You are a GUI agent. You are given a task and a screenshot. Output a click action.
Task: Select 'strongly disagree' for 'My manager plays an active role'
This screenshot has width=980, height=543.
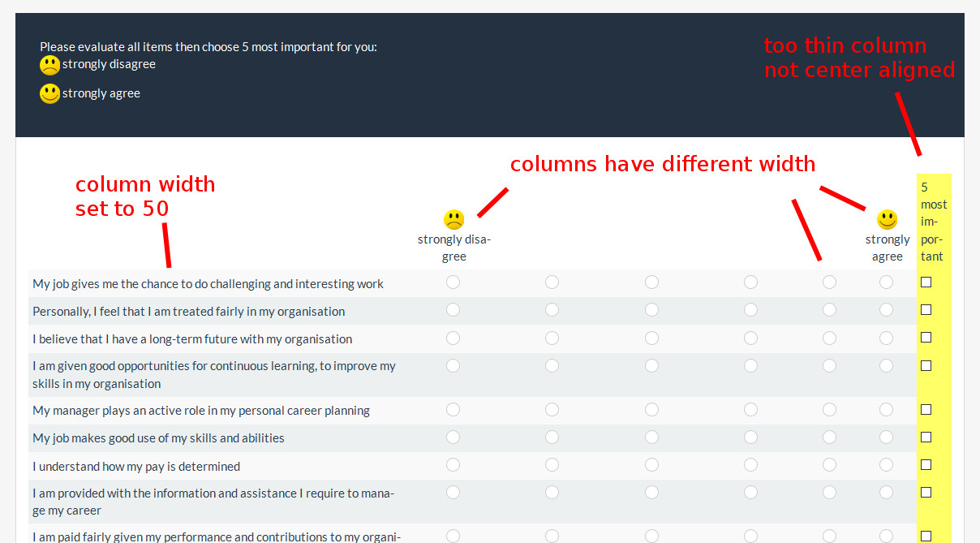[x=453, y=410]
